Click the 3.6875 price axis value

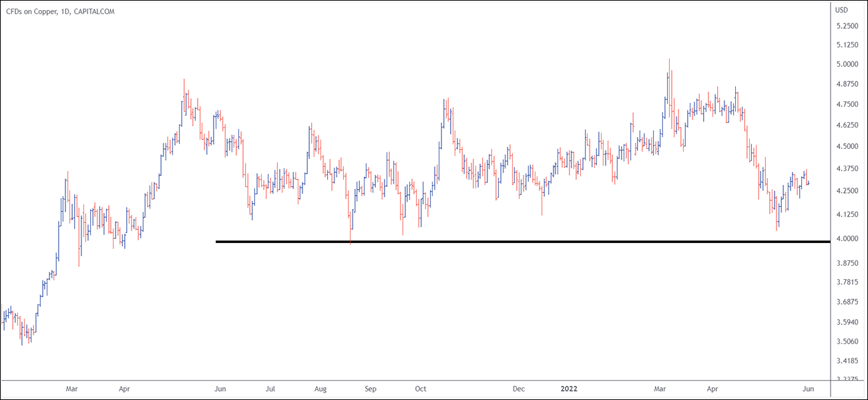pyautogui.click(x=847, y=303)
